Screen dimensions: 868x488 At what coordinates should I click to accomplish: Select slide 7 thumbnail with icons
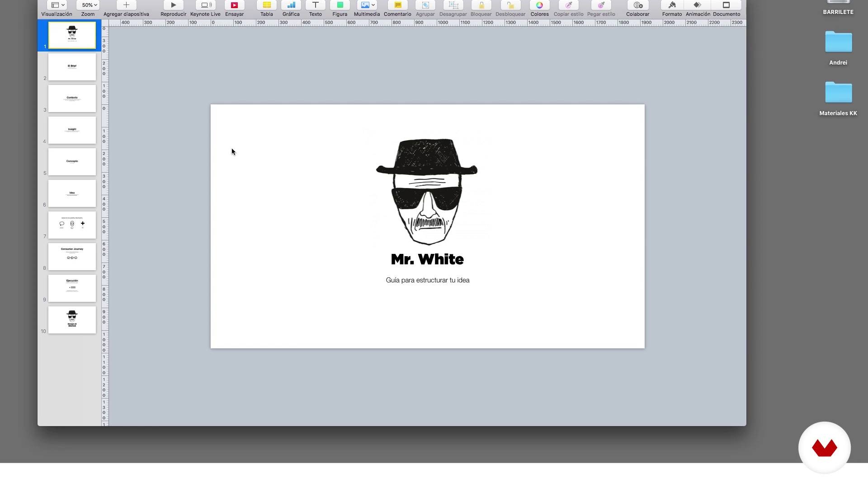[72, 225]
